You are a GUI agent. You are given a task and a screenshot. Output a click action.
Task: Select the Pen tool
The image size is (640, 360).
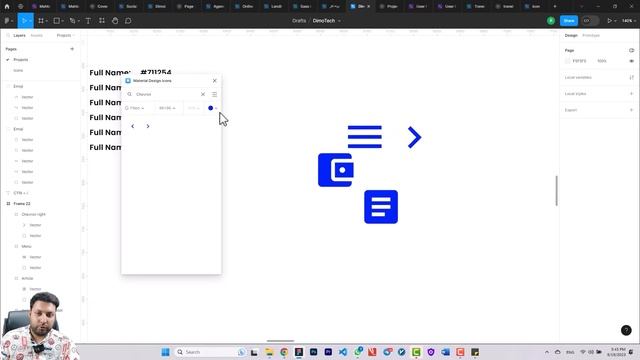(x=73, y=20)
